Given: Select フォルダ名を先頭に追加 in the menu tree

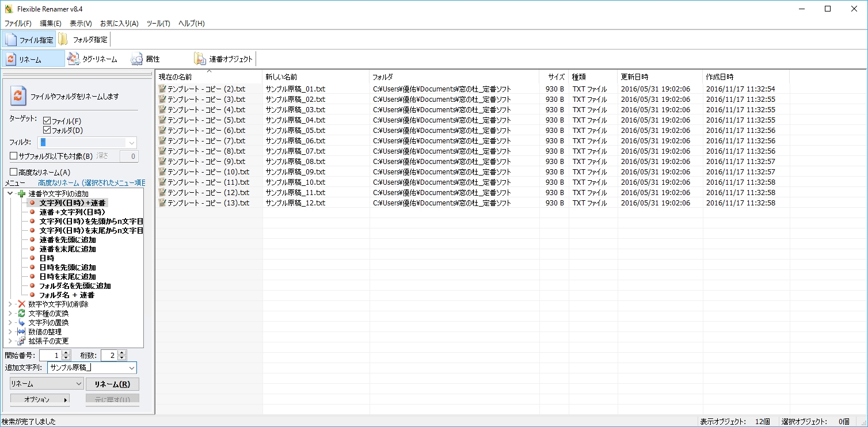Looking at the screenshot, I should coord(75,285).
